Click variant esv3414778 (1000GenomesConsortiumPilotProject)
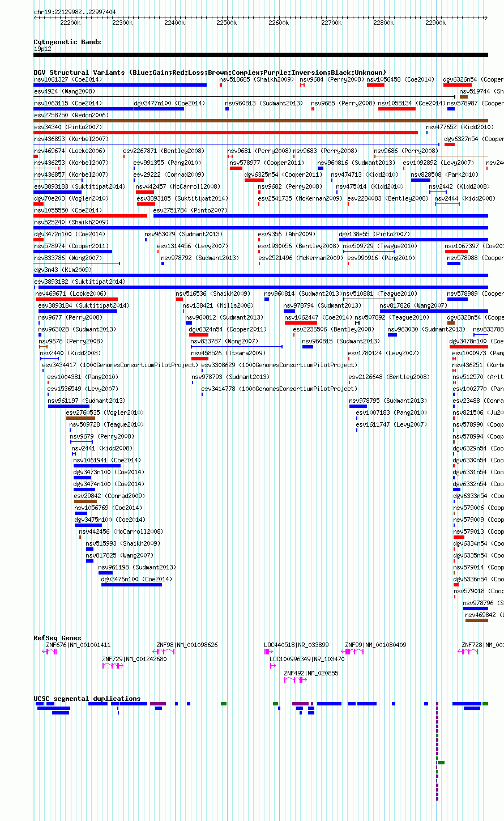Viewport: 504px width, 821px height. (279, 389)
